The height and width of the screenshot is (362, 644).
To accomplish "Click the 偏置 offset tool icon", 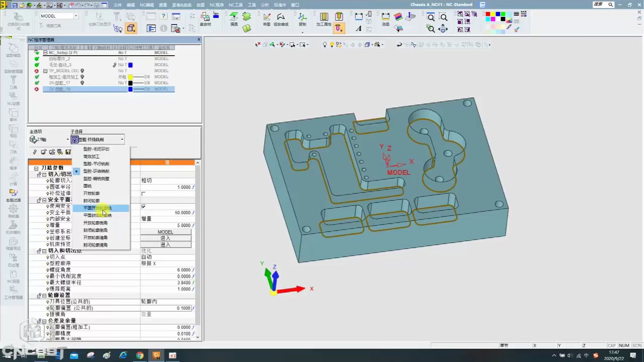I will [x=234, y=17].
